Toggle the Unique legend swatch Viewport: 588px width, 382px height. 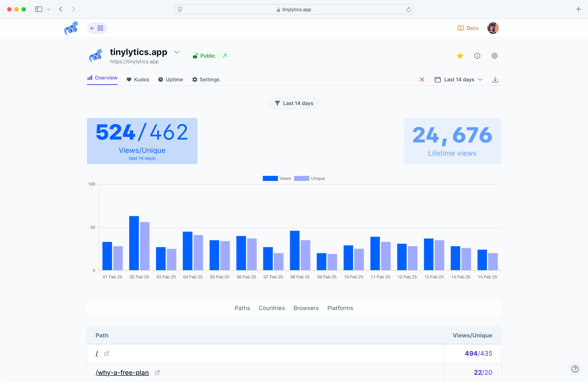point(302,179)
